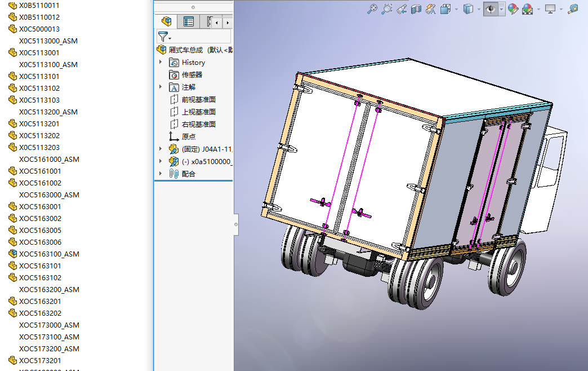Click the Display Style cube icon
Screen dimensions: 588x371
[x=468, y=9]
